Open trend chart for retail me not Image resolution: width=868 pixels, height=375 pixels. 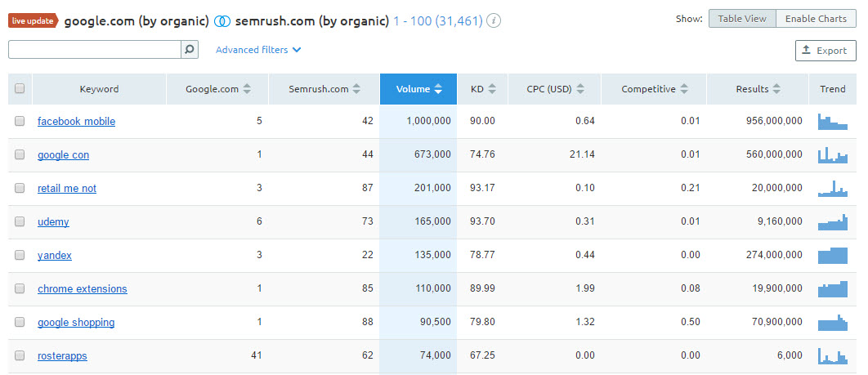tap(833, 189)
